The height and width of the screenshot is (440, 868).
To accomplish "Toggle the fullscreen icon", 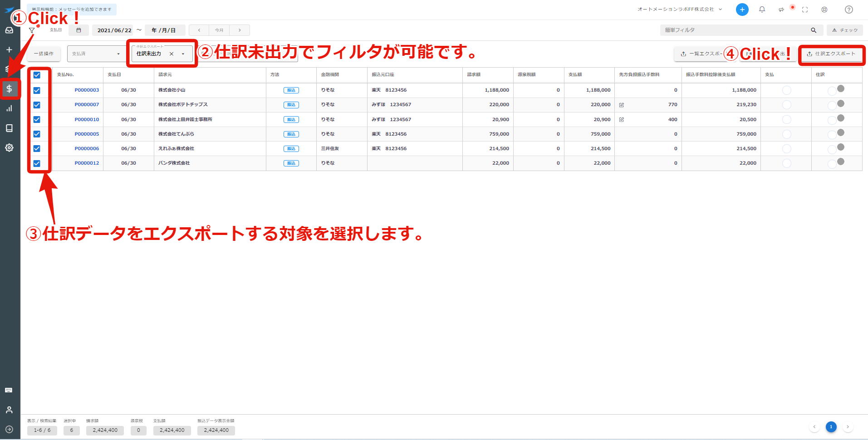I will (805, 10).
